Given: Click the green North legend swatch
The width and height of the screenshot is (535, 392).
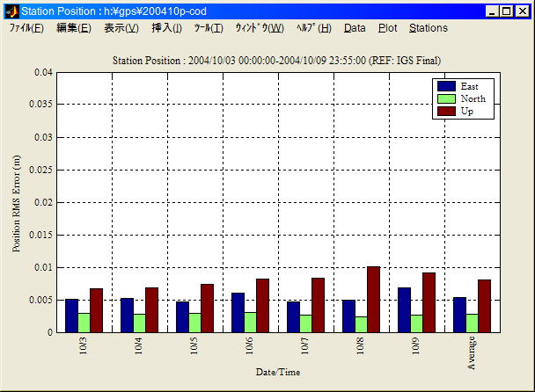Looking at the screenshot, I should [x=446, y=98].
